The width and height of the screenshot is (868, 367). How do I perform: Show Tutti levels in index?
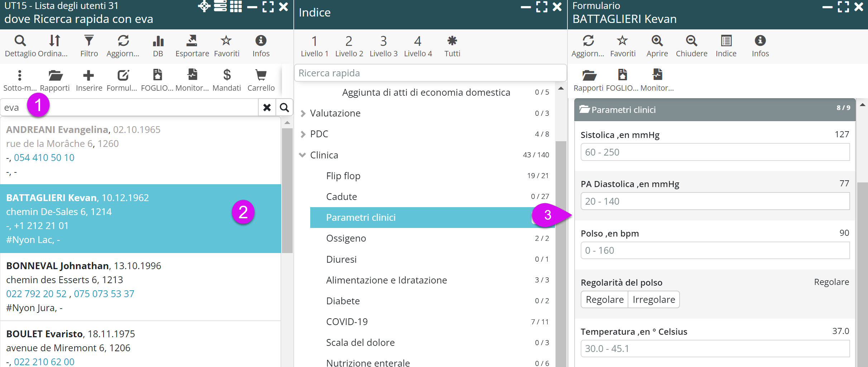[x=452, y=46]
